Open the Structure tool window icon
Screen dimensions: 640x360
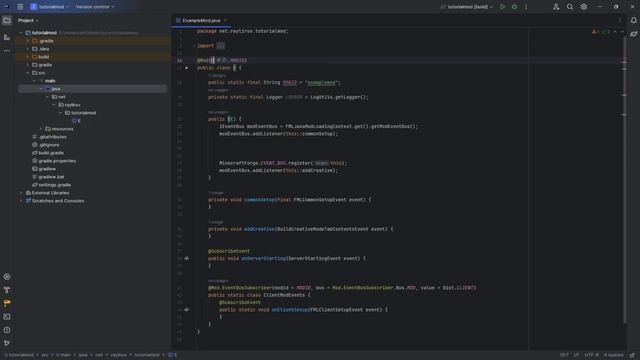coord(7,37)
